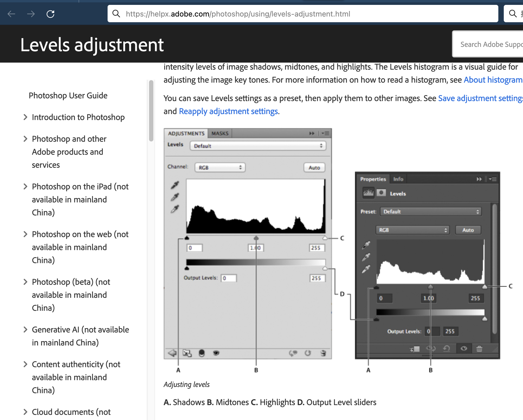
Task: Click expanded view icon, light panel footer
Action: pyautogui.click(x=187, y=353)
